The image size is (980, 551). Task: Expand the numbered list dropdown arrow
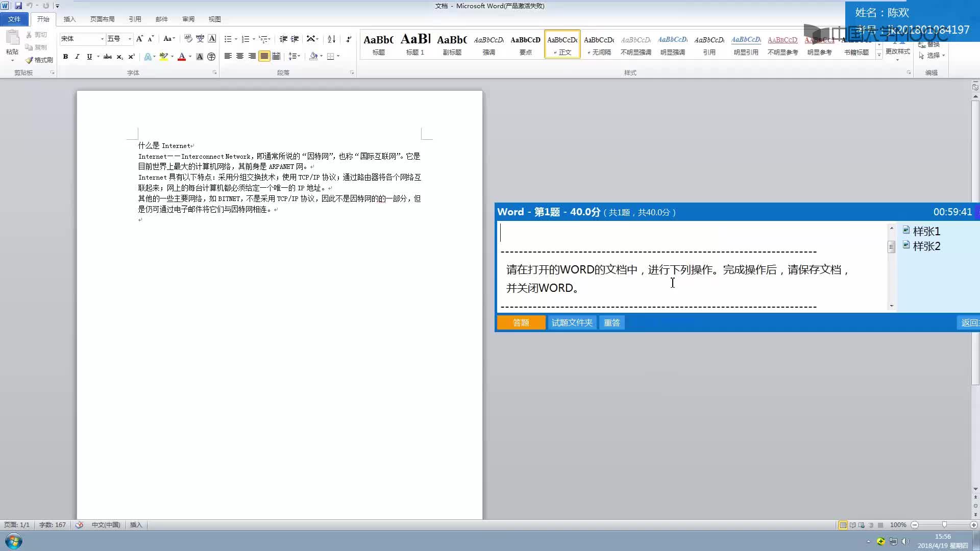tap(254, 39)
